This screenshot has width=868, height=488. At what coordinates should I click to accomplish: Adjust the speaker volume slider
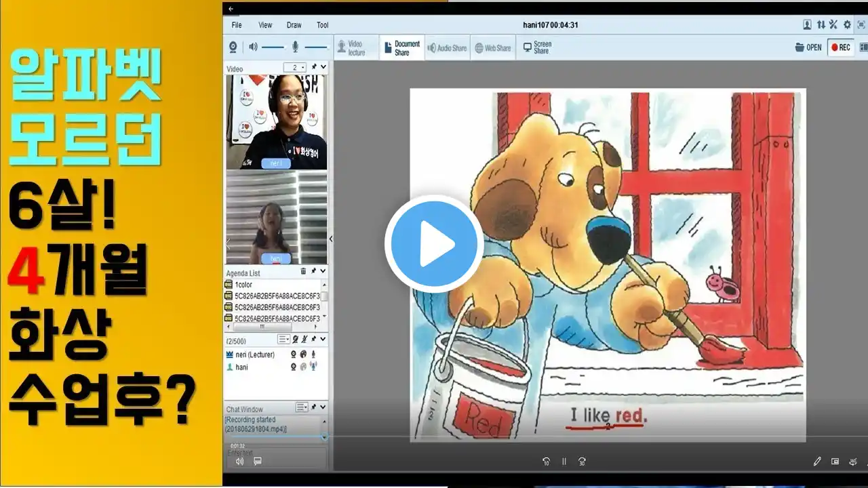[x=273, y=47]
